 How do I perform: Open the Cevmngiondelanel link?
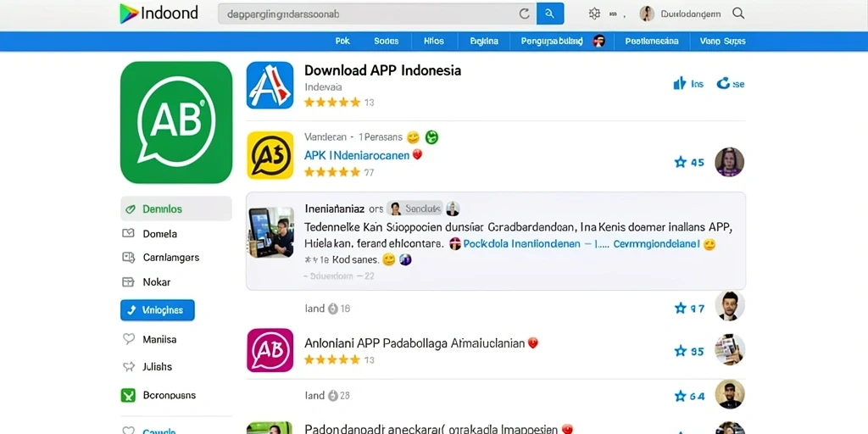tap(657, 243)
